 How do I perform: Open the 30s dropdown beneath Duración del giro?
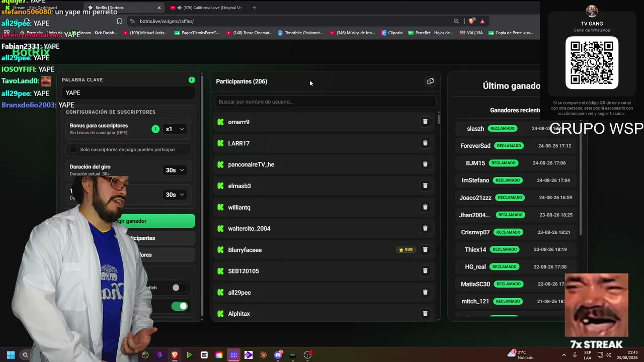(x=175, y=195)
